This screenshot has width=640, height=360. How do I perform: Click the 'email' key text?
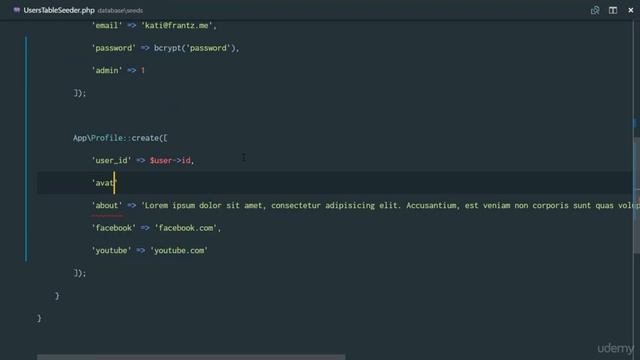tap(107, 25)
